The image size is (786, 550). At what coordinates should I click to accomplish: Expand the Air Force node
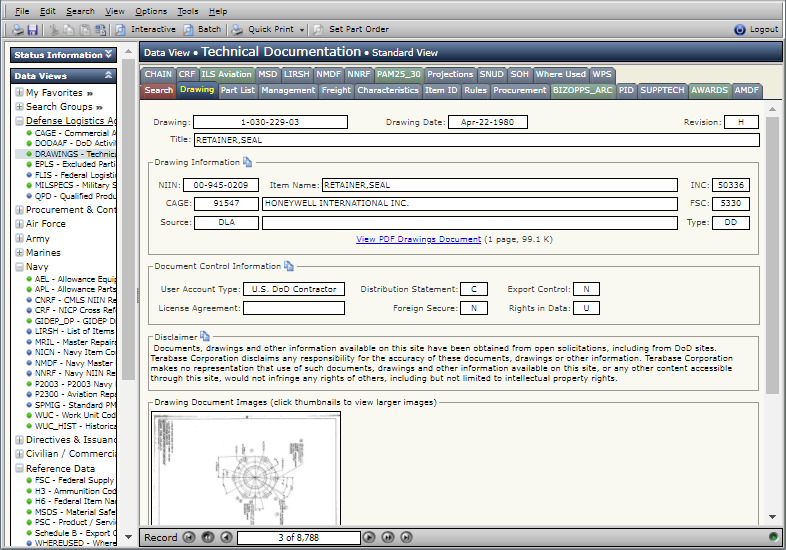(20, 224)
